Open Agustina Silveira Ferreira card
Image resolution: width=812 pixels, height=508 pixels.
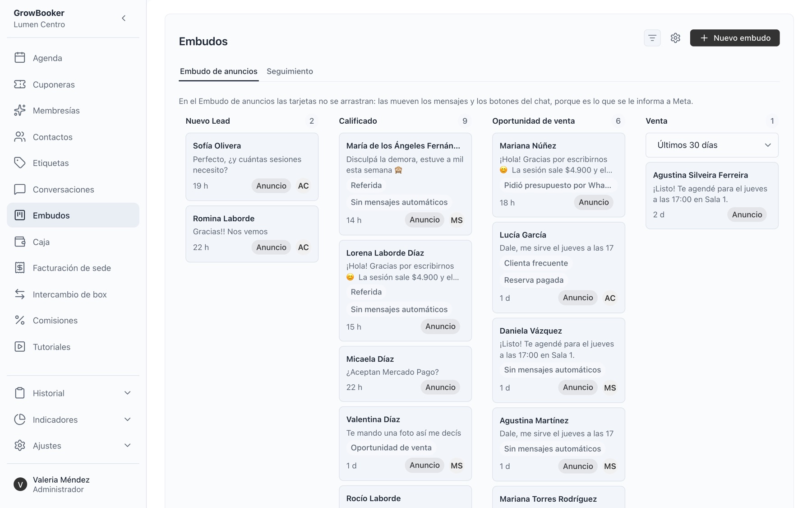coord(712,196)
